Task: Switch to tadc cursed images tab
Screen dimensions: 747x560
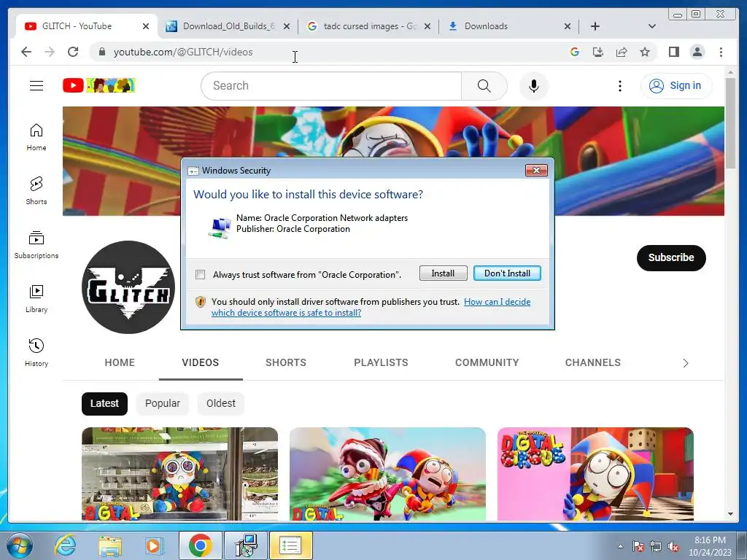Action: click(x=369, y=26)
